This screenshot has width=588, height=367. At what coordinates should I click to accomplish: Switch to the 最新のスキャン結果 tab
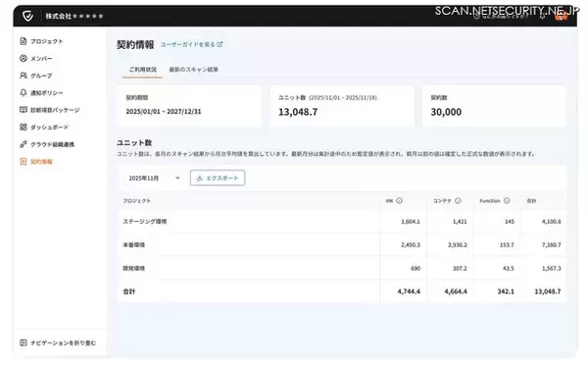coord(193,70)
